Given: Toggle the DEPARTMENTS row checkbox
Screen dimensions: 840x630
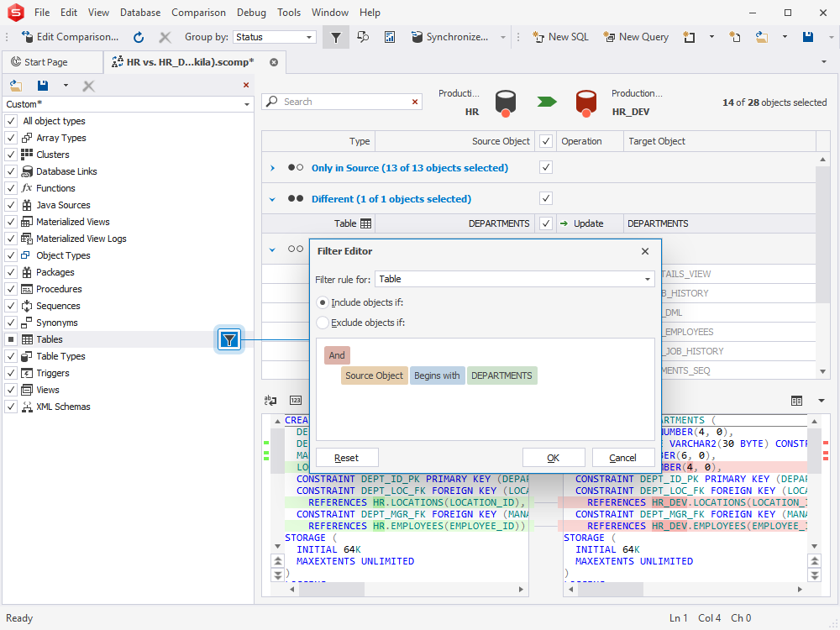Looking at the screenshot, I should pyautogui.click(x=545, y=223).
